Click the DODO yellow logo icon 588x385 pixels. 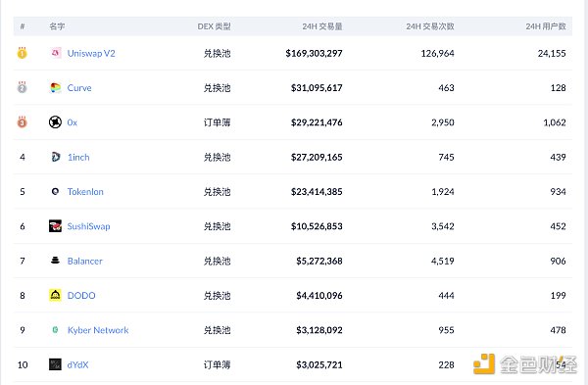point(55,296)
